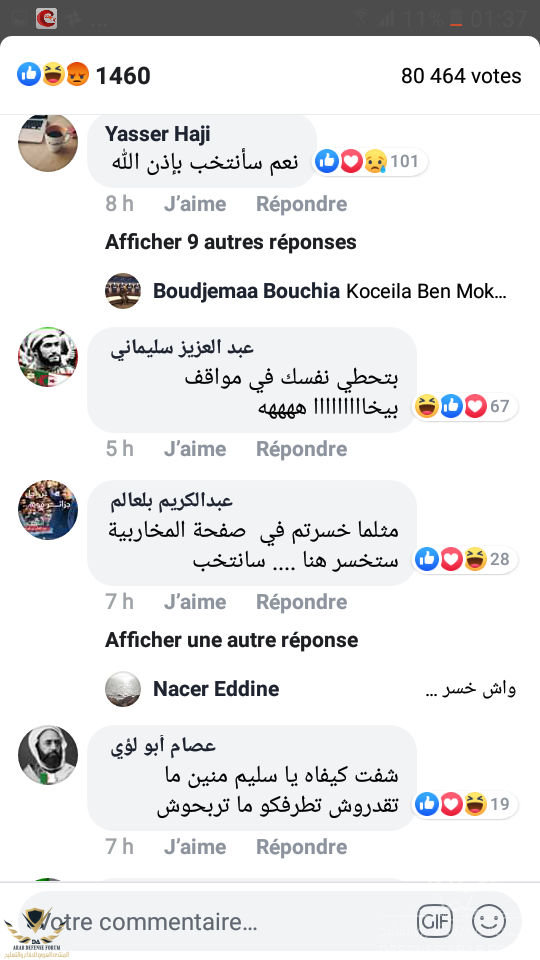The height and width of the screenshot is (960, 540).
Task: View the 67 reactions on comment
Action: pos(465,407)
